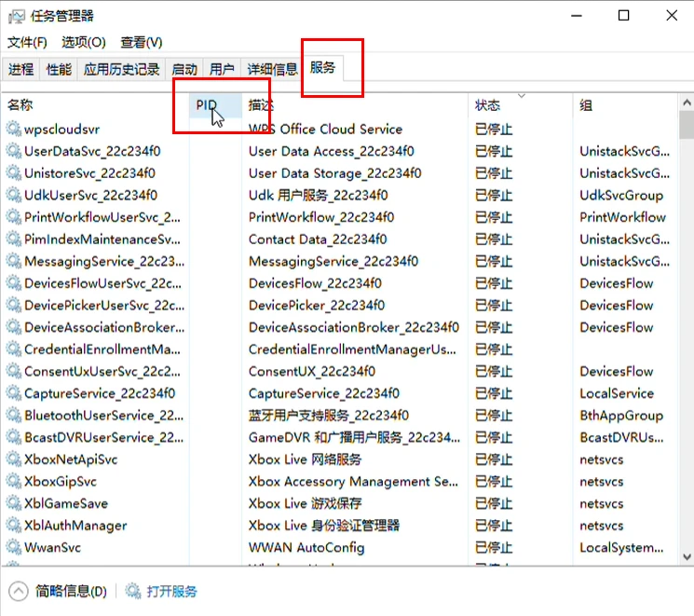Click the gear icon beside CaptureService_22c234f0
This screenshot has height=616, width=694.
click(13, 393)
